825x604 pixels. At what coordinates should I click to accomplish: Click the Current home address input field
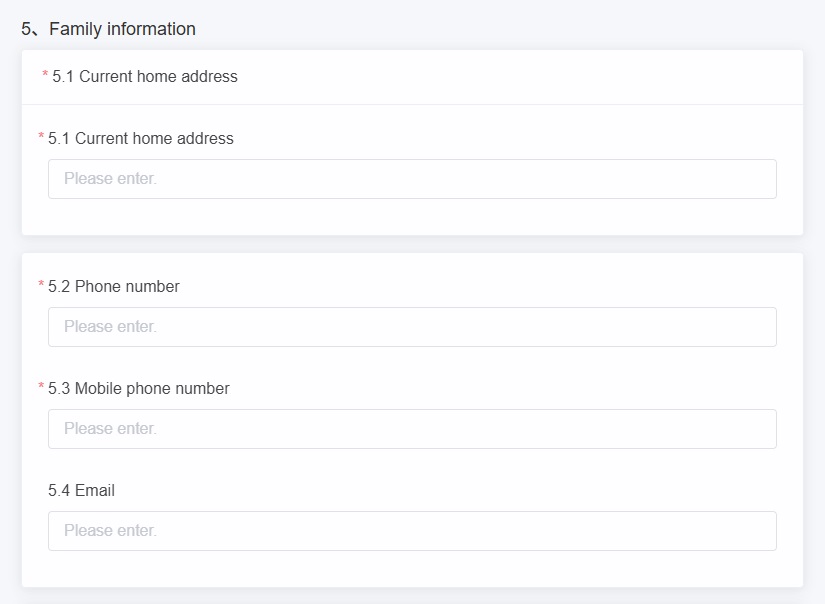(x=412, y=179)
